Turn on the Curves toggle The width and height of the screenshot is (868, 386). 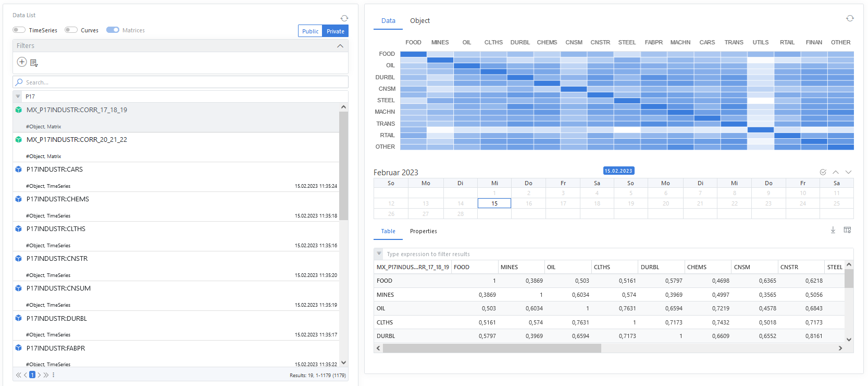71,30
